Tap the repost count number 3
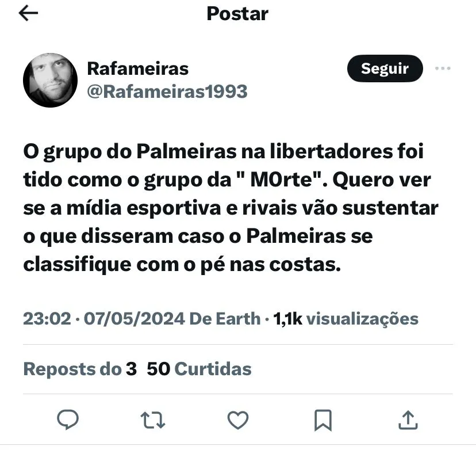 coord(131,369)
